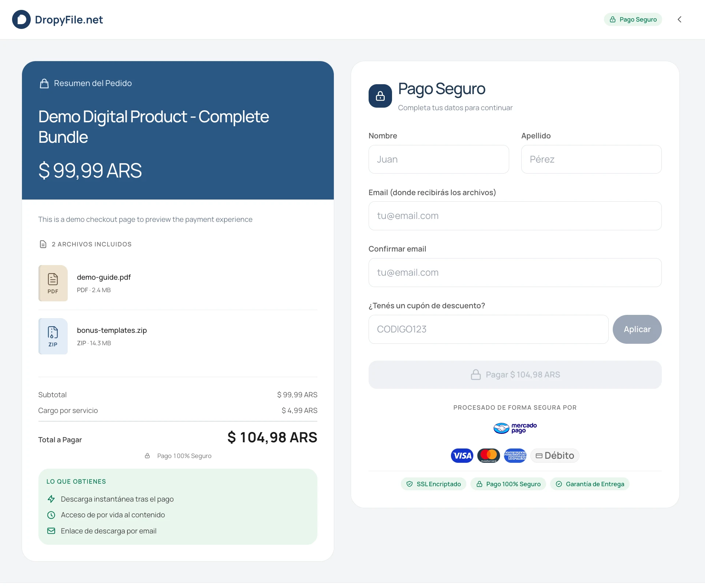
Task: Click the Demo Digital Product - Complete Bundle title
Action: (x=154, y=127)
